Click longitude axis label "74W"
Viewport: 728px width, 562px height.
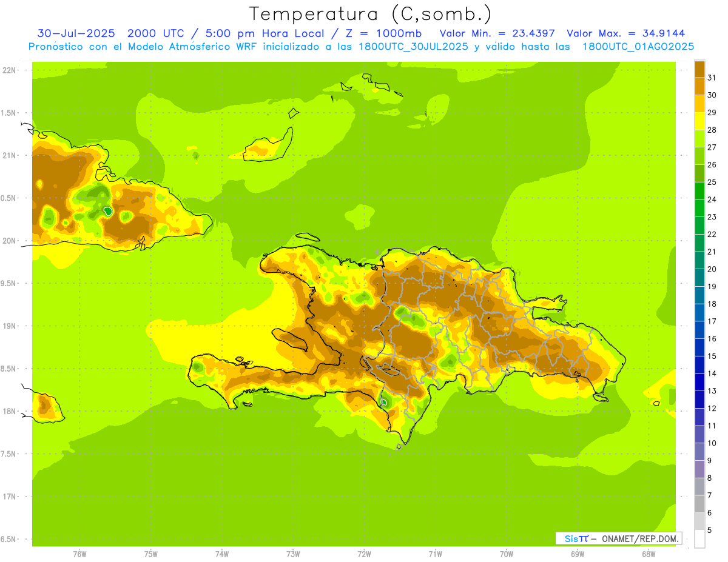(x=222, y=554)
